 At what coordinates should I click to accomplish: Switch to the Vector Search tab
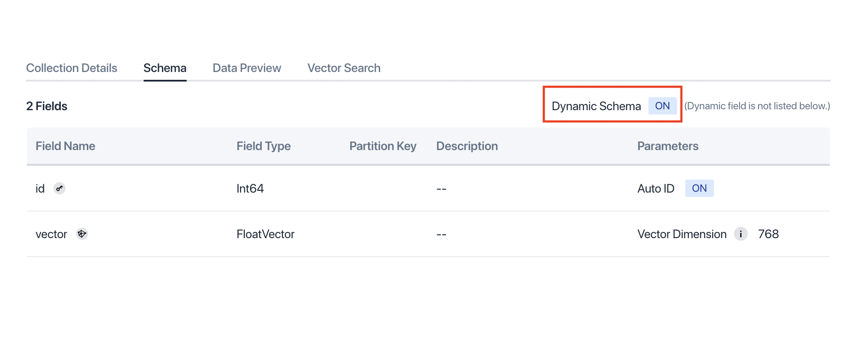pyautogui.click(x=344, y=68)
